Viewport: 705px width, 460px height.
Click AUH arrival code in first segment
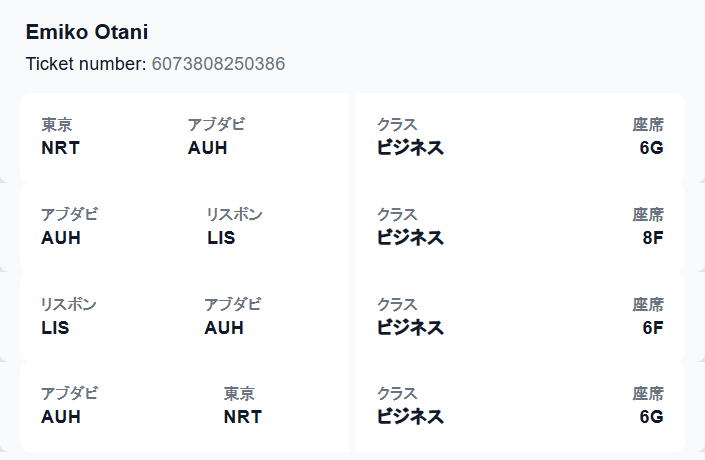click(x=207, y=147)
